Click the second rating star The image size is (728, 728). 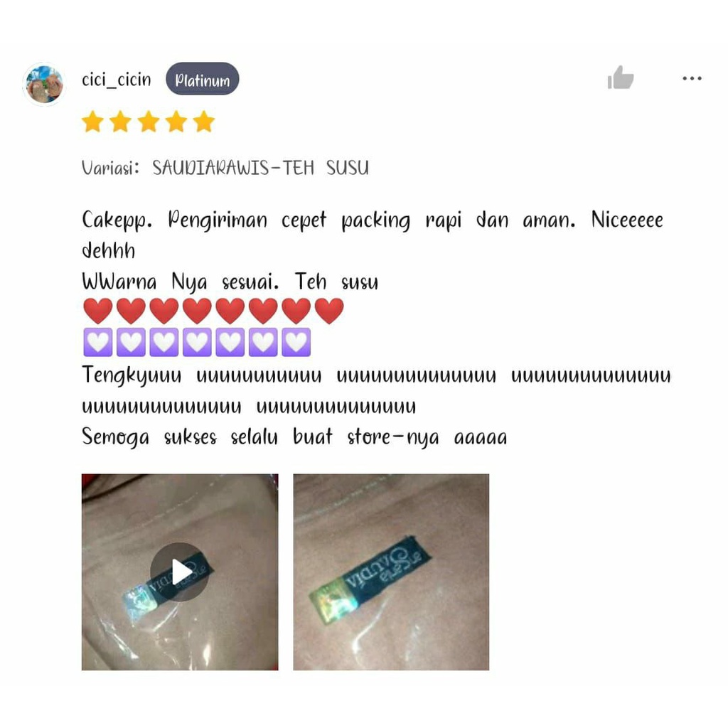coord(121,122)
